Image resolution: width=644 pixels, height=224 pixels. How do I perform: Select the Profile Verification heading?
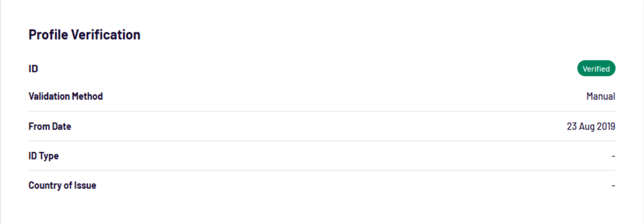point(84,35)
